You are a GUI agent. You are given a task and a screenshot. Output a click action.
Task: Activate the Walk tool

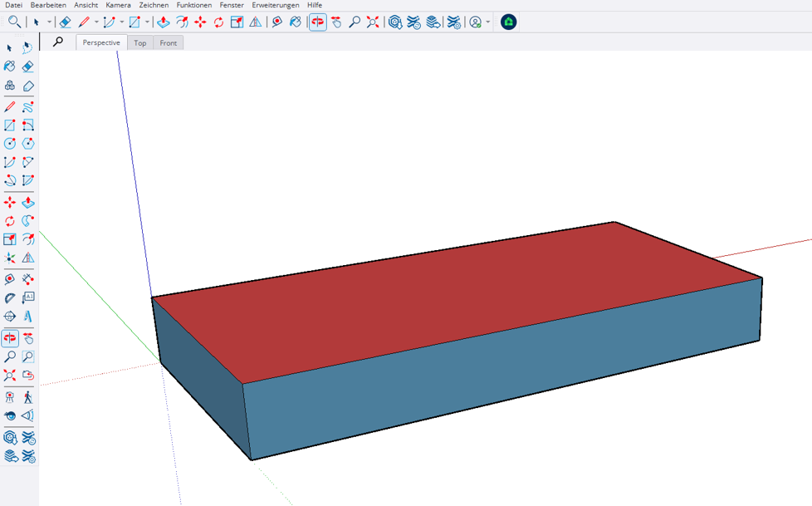pyautogui.click(x=28, y=397)
